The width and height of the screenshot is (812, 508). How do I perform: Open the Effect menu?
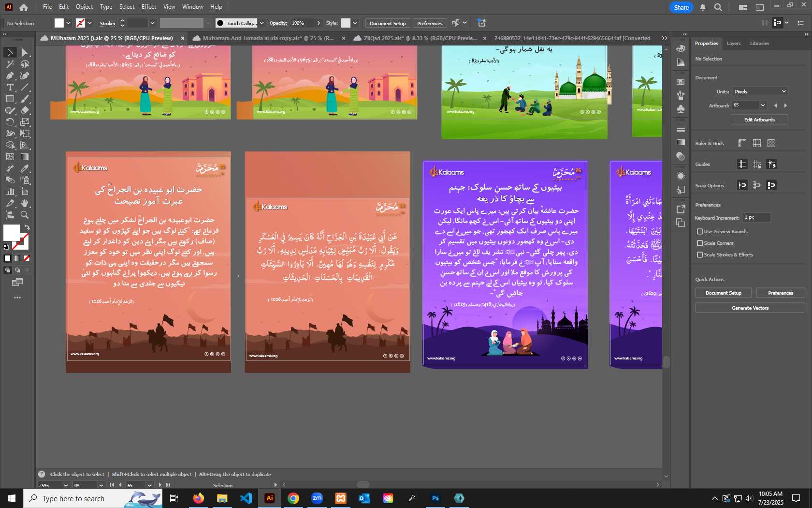(x=149, y=7)
